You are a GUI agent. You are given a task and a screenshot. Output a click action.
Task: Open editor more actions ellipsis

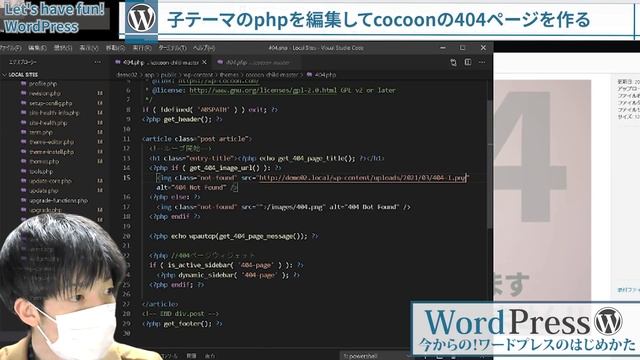482,62
